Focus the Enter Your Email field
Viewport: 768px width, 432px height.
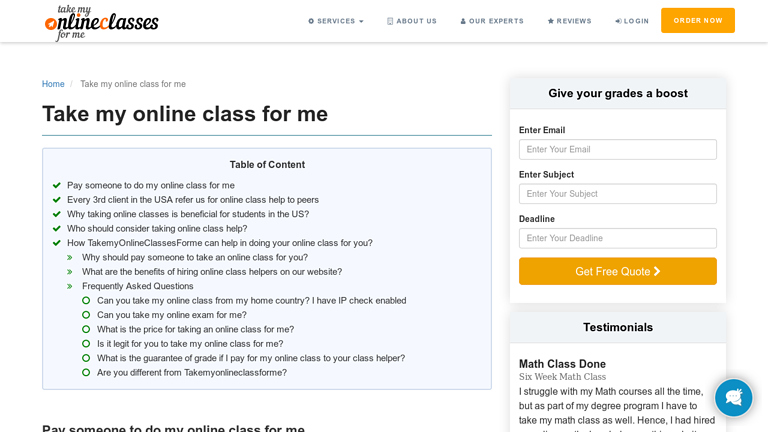pos(617,149)
